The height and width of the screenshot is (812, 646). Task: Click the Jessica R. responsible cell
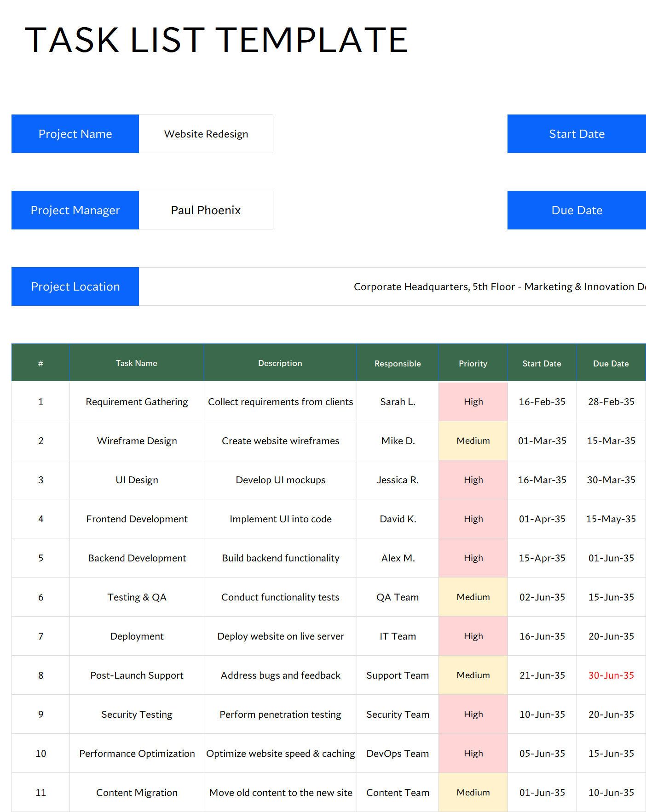pos(398,480)
